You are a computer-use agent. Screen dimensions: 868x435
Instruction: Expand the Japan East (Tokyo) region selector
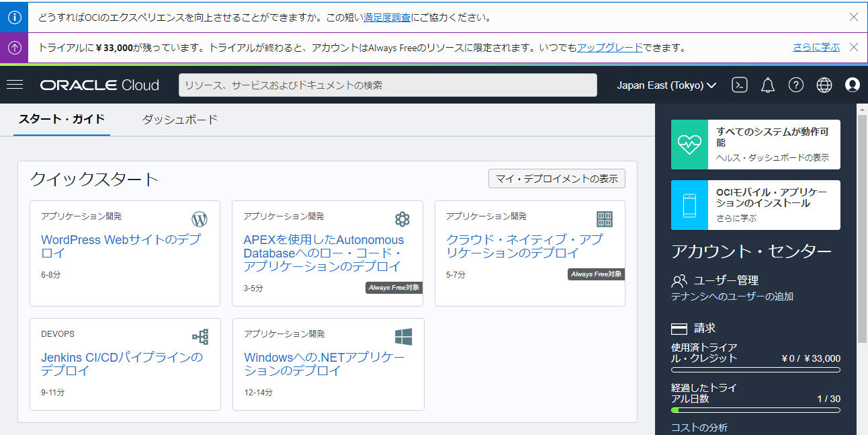click(x=666, y=85)
